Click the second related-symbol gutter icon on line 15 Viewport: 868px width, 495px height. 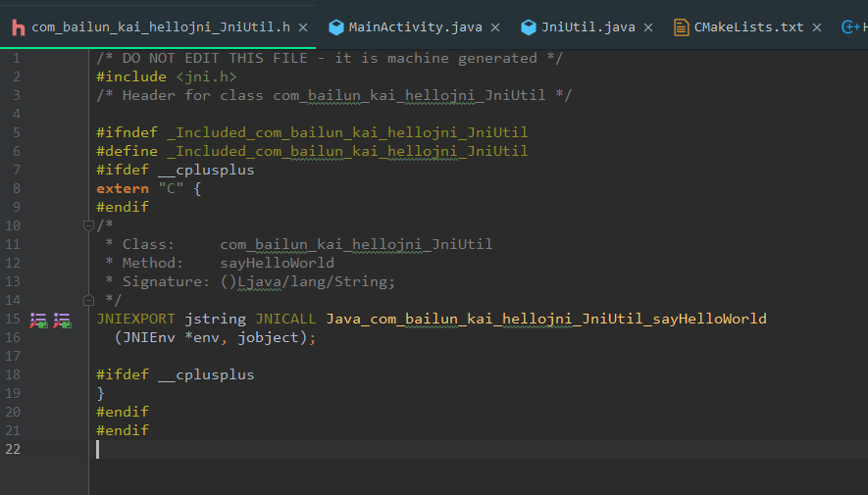(62, 320)
